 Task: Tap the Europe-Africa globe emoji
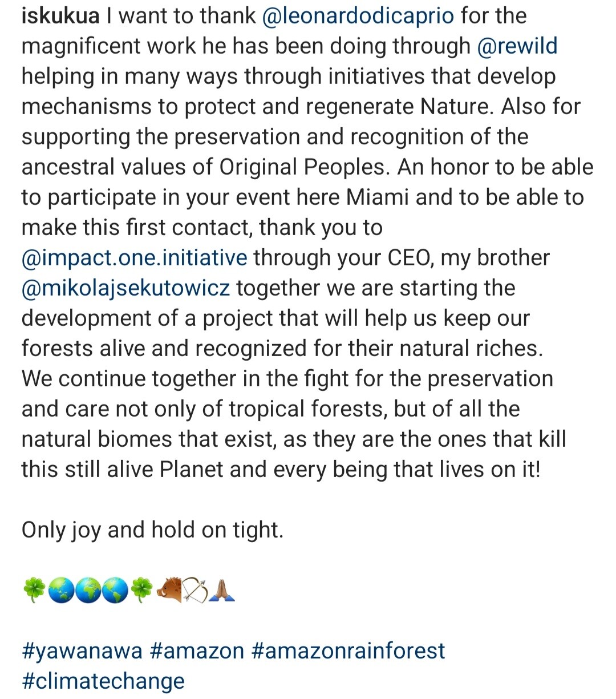88,591
